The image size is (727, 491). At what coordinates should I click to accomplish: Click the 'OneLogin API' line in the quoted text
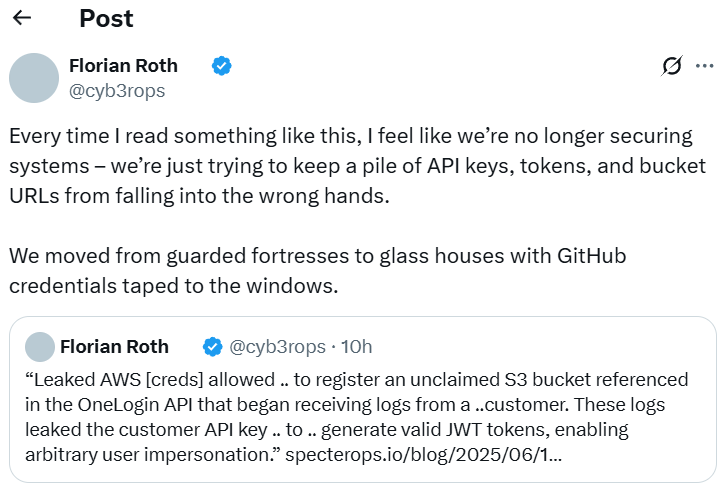(345, 405)
